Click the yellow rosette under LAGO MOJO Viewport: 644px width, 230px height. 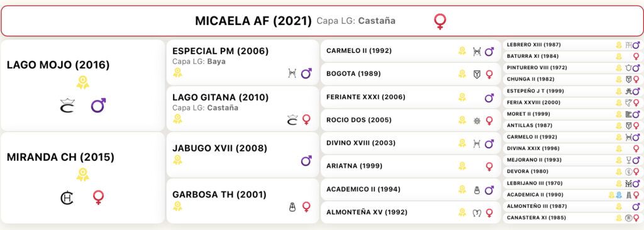(82, 82)
